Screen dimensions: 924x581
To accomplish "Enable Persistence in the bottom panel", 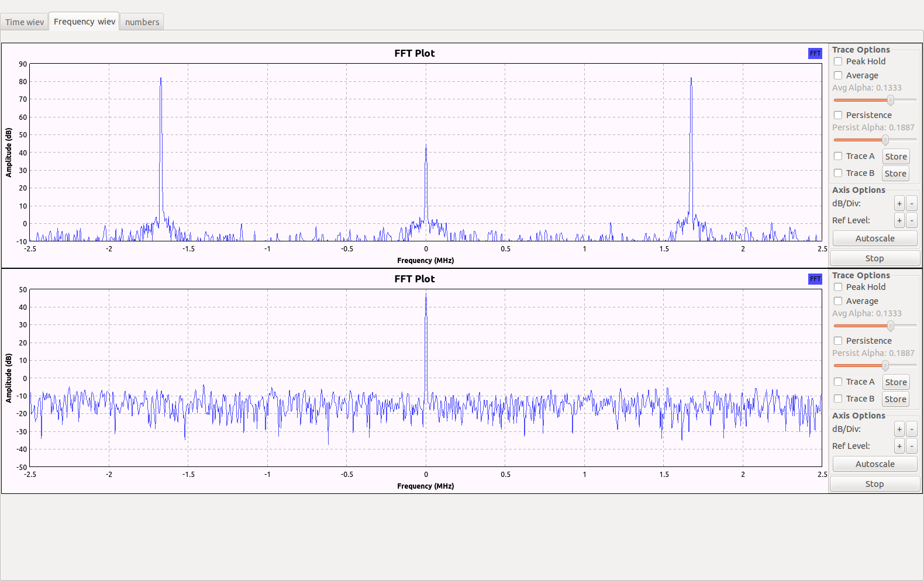I will click(838, 341).
